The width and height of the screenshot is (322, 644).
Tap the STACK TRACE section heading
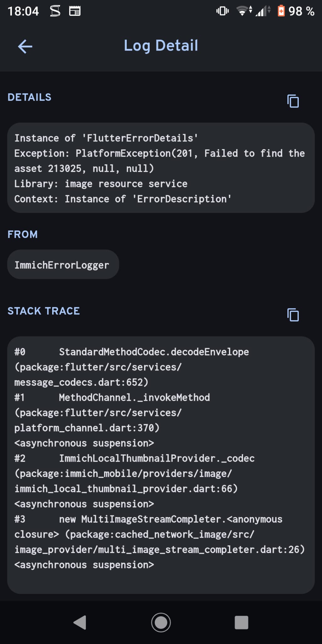pyautogui.click(x=44, y=311)
